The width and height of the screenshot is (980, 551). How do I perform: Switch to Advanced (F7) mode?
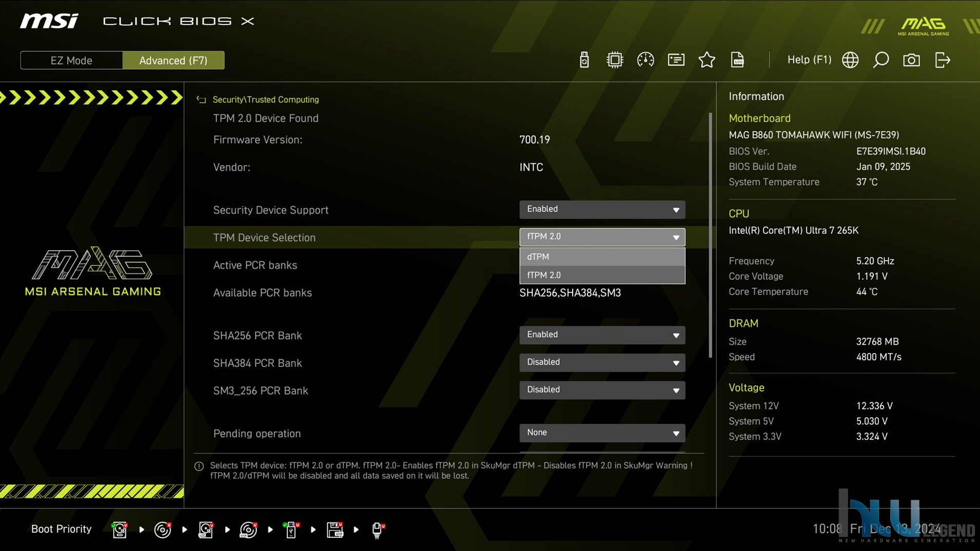(173, 60)
